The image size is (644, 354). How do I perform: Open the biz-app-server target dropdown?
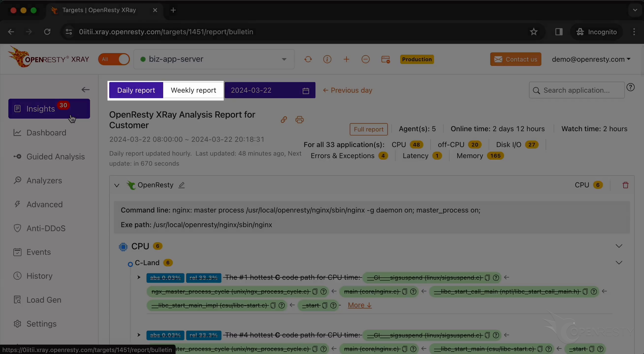coord(214,59)
